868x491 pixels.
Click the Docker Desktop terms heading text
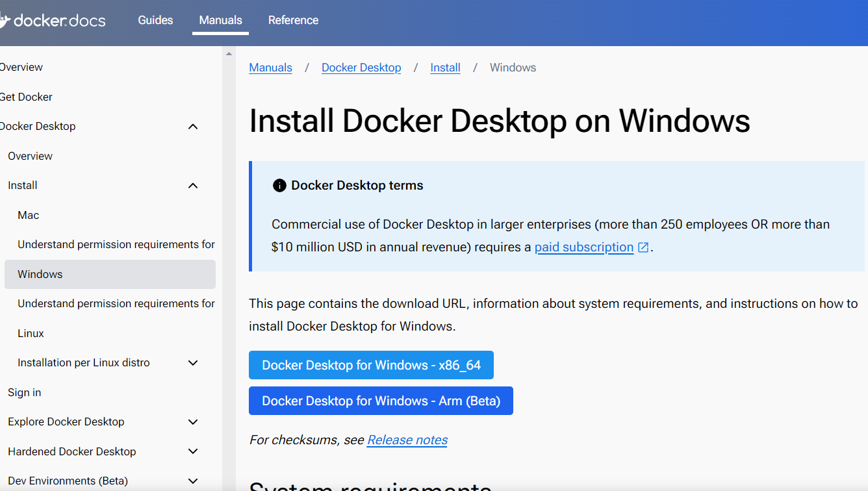click(x=357, y=186)
